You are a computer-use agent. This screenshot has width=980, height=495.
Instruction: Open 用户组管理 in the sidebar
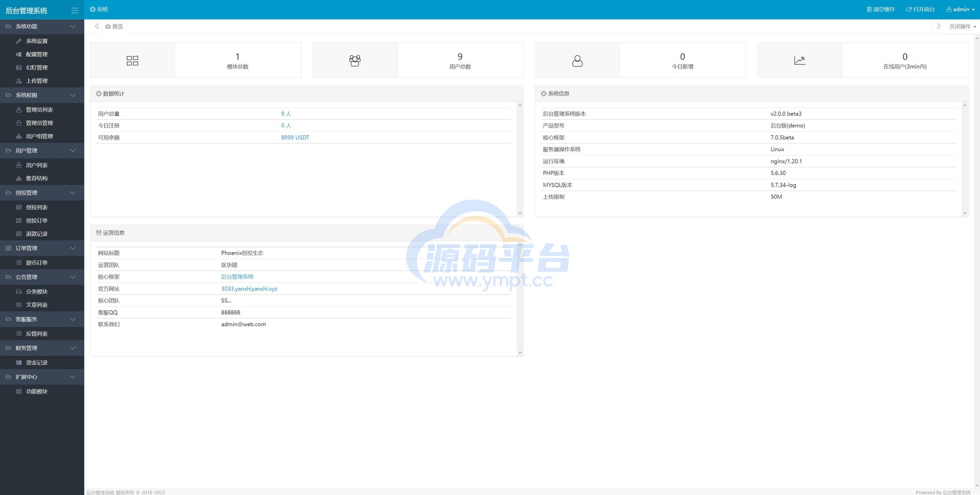click(x=39, y=136)
